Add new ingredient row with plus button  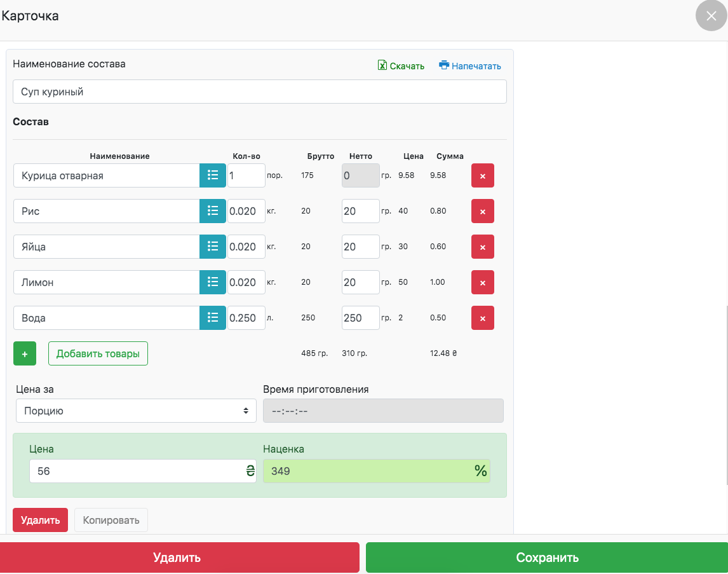pyautogui.click(x=25, y=353)
